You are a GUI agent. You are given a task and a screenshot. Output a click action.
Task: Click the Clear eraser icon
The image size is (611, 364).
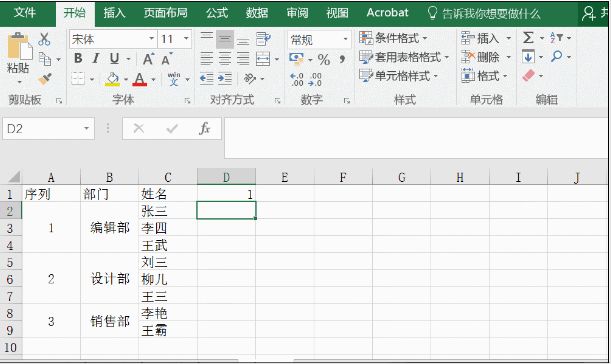529,75
